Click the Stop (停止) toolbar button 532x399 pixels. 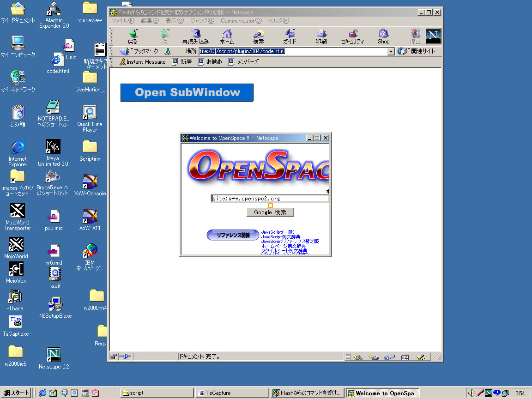point(415,36)
